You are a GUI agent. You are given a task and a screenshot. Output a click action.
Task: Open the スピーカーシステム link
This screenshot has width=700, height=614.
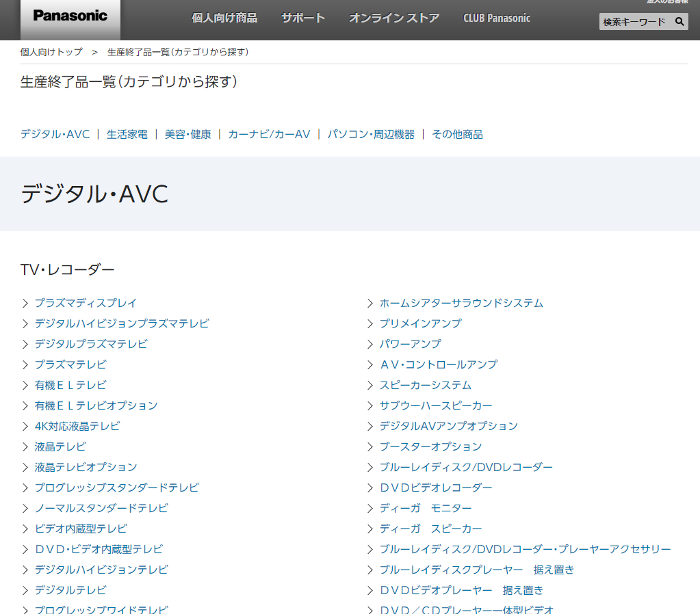click(x=426, y=385)
